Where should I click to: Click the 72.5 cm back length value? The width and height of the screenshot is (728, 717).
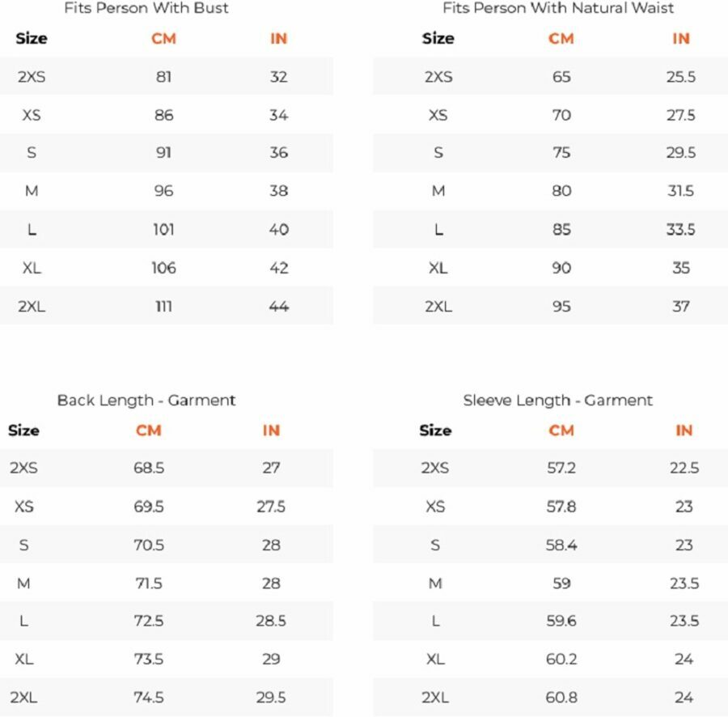coord(149,621)
